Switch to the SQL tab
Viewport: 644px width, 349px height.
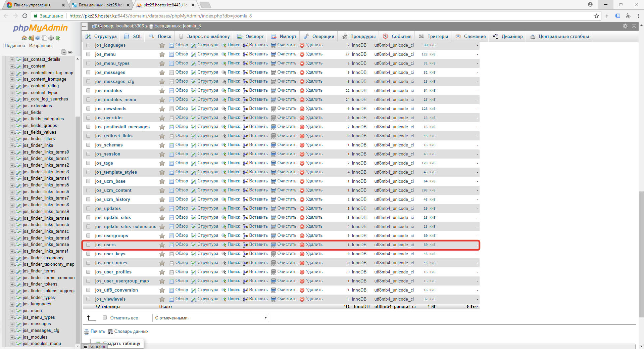pos(133,36)
